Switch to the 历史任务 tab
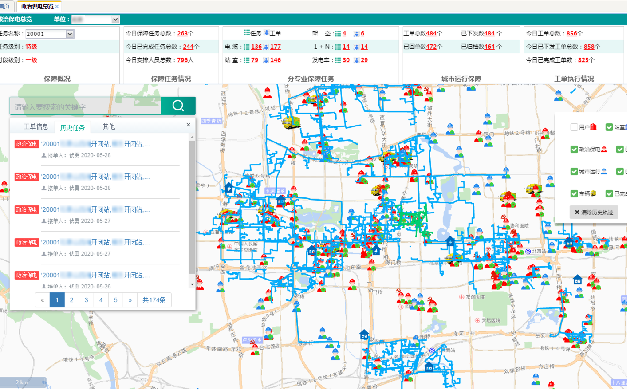Image resolution: width=627 pixels, height=390 pixels. pyautogui.click(x=72, y=128)
